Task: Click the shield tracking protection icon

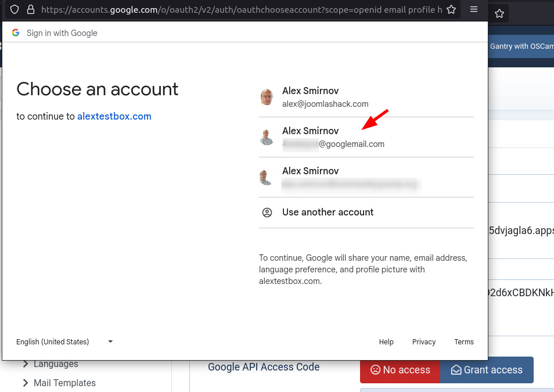Action: [x=15, y=9]
